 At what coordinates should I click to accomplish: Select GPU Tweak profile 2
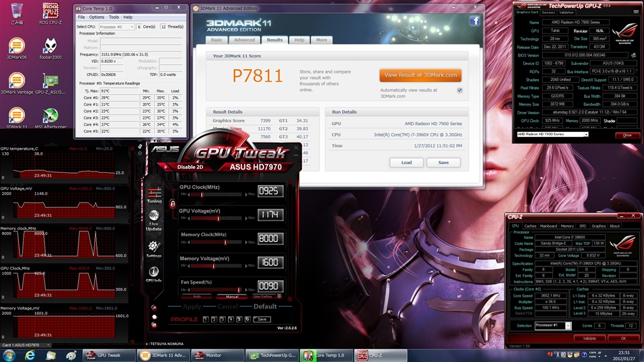coord(214,319)
